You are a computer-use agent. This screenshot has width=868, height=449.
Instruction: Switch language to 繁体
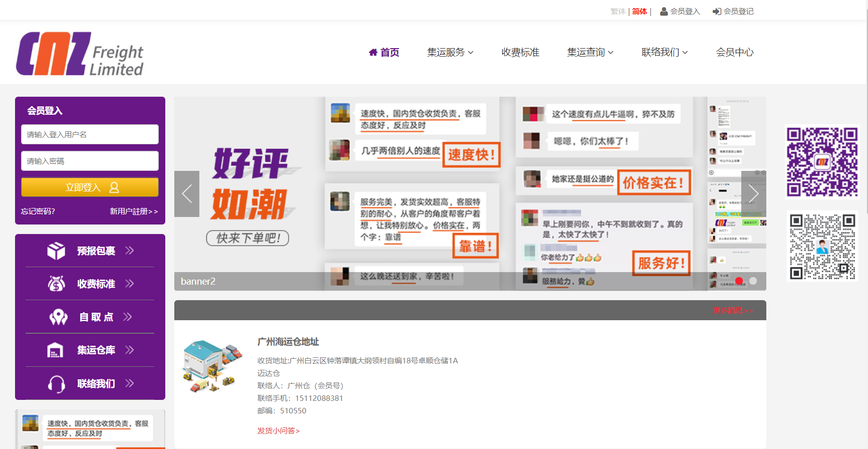[x=618, y=12]
